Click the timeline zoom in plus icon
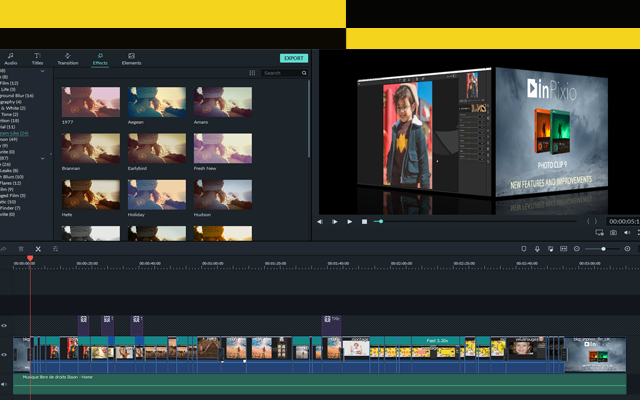This screenshot has height=400, width=640. coord(627,248)
